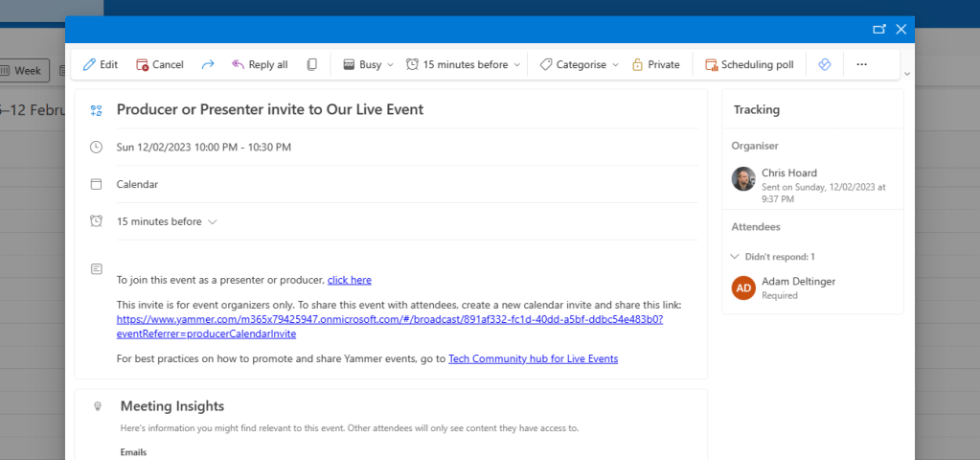Toggle the Private lock option
The width and height of the screenshot is (980, 460).
click(x=655, y=65)
